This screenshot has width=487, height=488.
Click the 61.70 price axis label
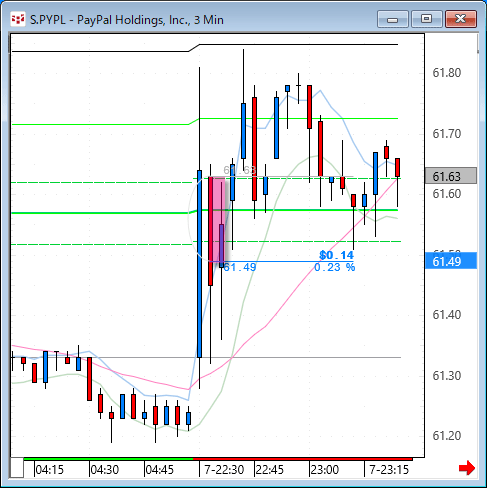pos(447,134)
